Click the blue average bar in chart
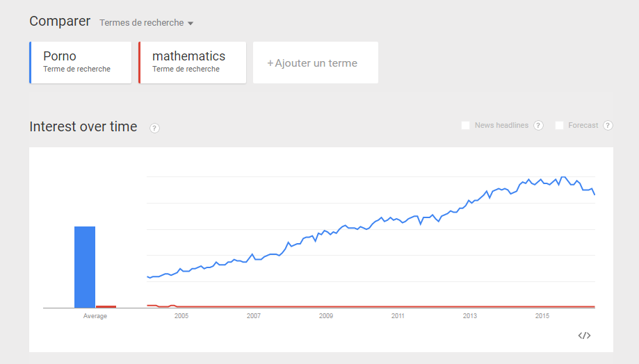Viewport: 639px width, 364px height. [x=85, y=267]
